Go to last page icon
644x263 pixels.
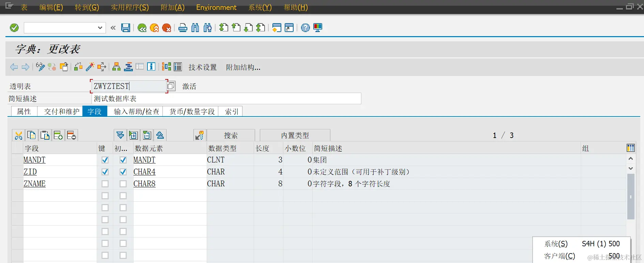[261, 28]
